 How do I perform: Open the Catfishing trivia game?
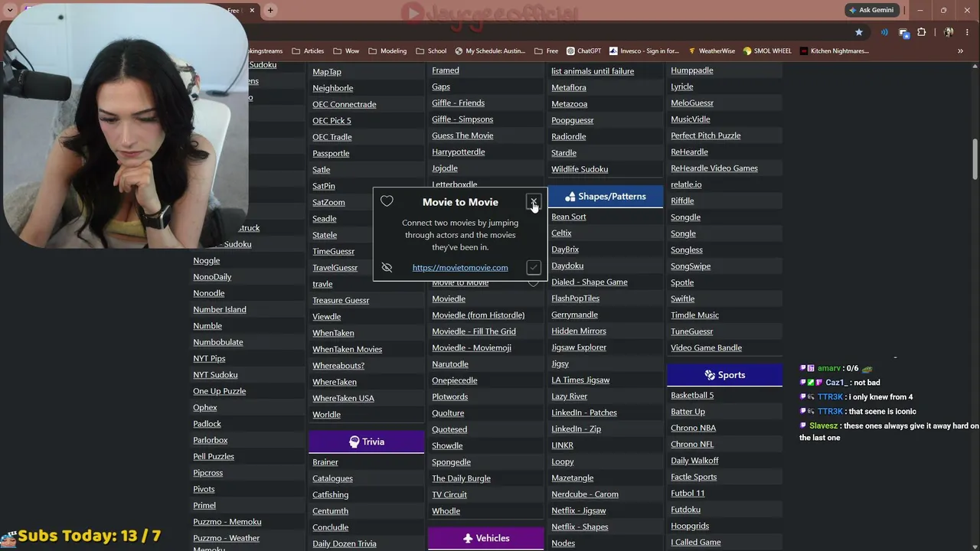[331, 494]
